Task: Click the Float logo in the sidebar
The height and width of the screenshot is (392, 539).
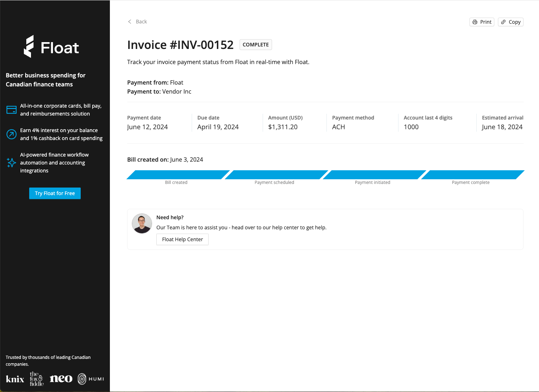Action: click(x=51, y=46)
